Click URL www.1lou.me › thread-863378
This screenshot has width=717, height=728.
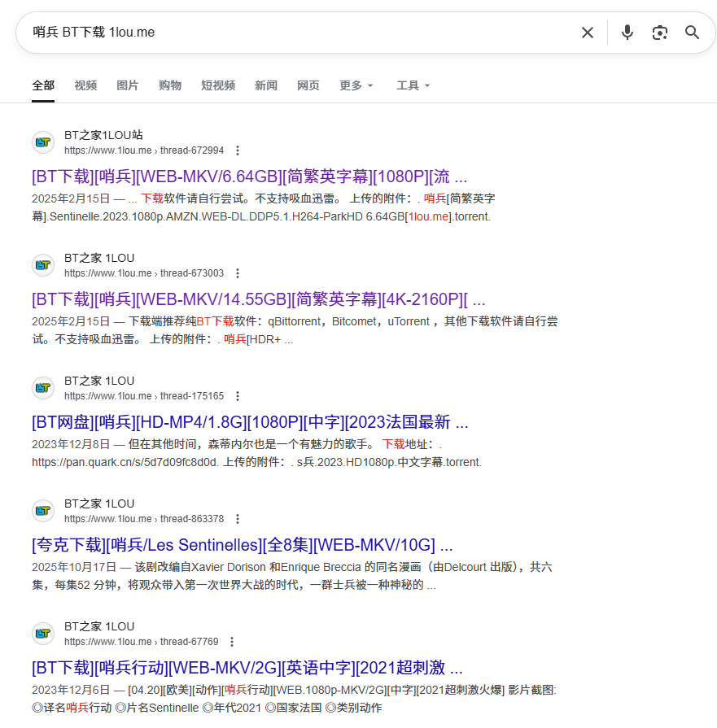point(144,519)
